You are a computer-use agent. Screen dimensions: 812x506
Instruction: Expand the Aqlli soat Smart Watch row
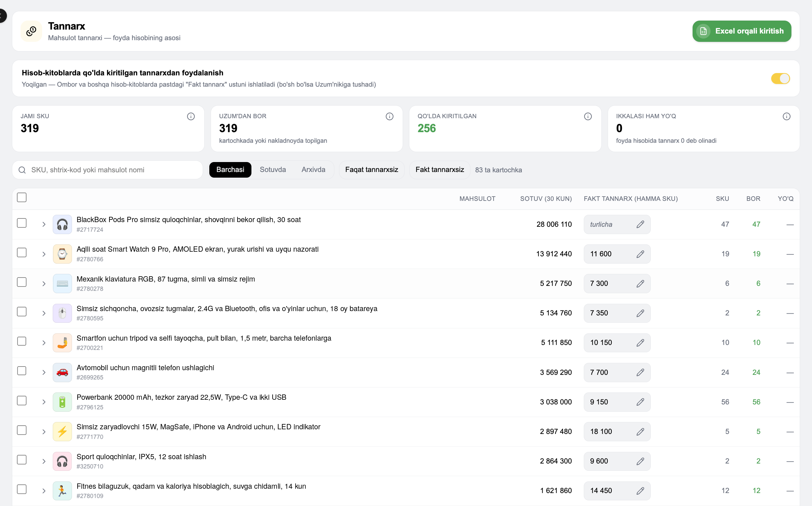pyautogui.click(x=44, y=254)
